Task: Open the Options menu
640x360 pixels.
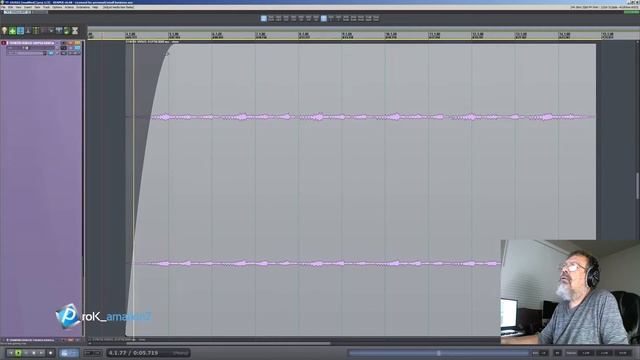Action: click(57, 7)
